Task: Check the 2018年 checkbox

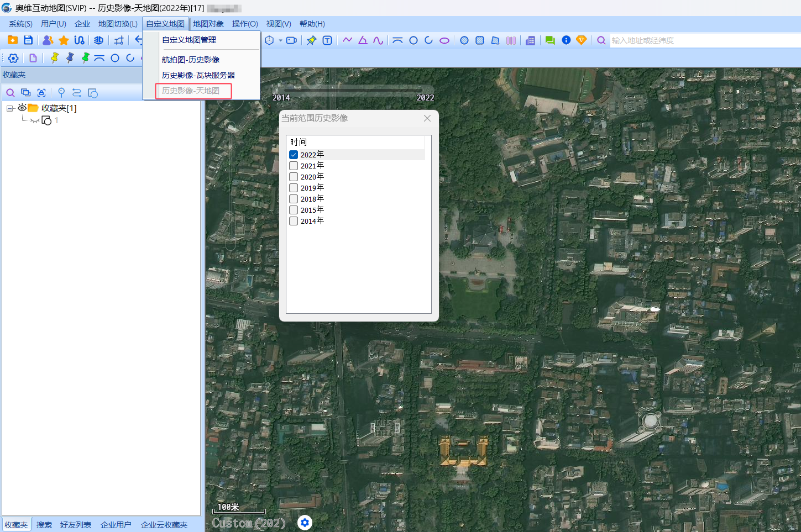Action: [294, 199]
